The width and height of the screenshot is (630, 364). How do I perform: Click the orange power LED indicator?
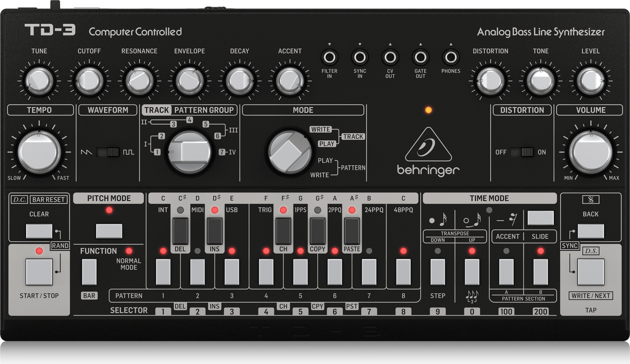coord(428,110)
